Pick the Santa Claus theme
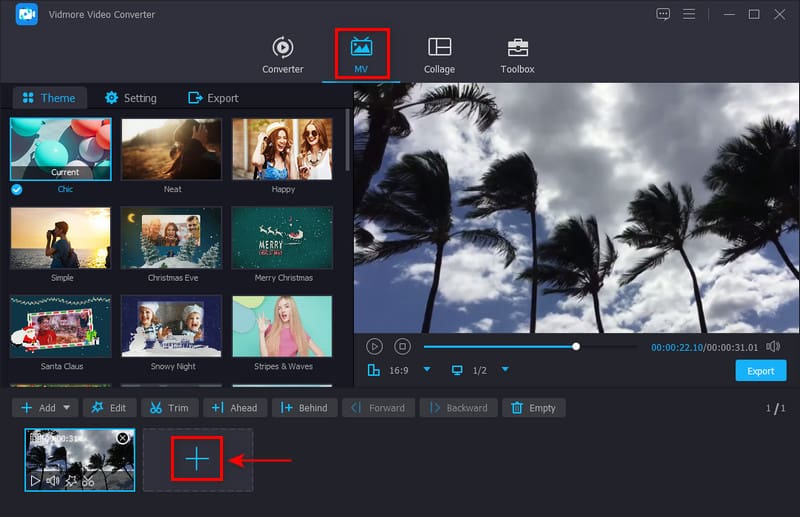Screen dimensions: 800x517 [x=61, y=327]
